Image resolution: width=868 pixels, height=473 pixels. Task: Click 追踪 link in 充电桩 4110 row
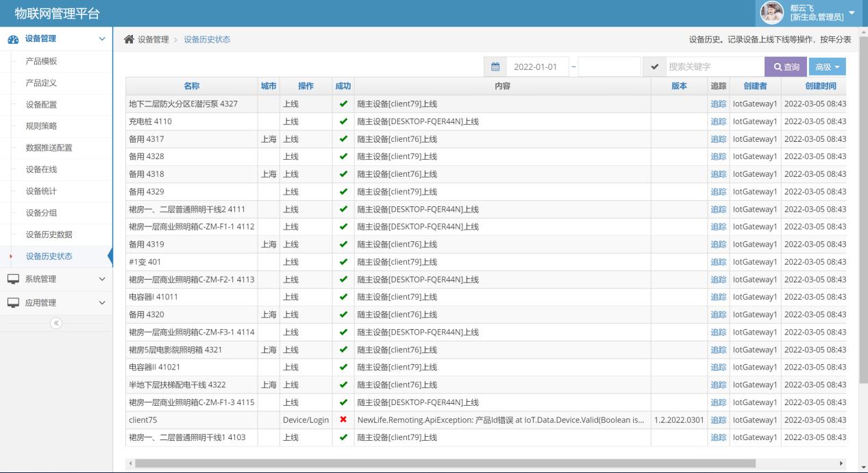719,121
